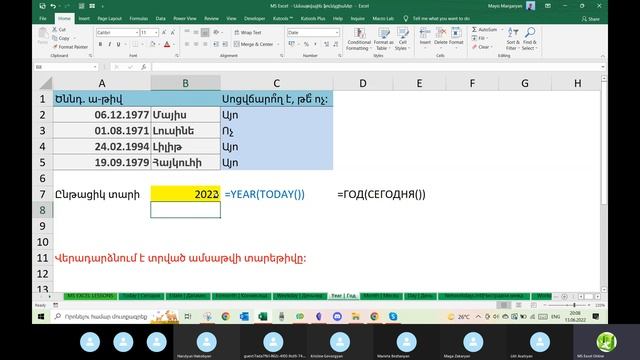Toggle Wrap Text
This screenshot has width=640, height=360.
click(x=248, y=32)
